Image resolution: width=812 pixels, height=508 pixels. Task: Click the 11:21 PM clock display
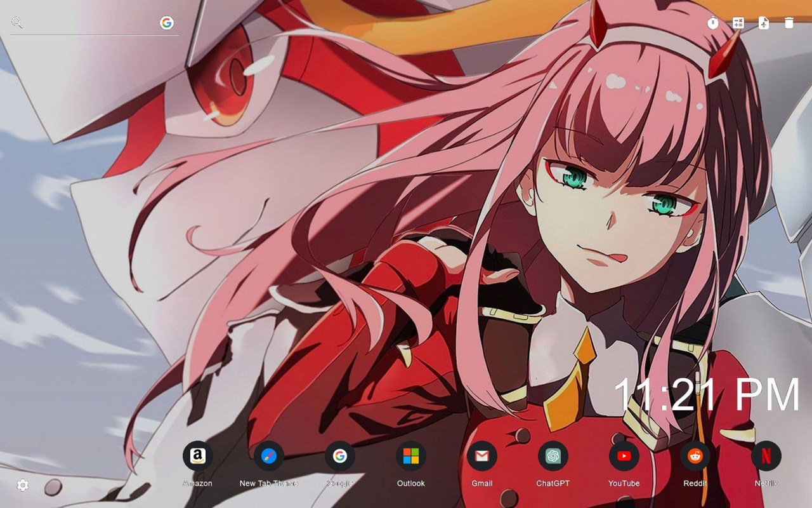707,394
